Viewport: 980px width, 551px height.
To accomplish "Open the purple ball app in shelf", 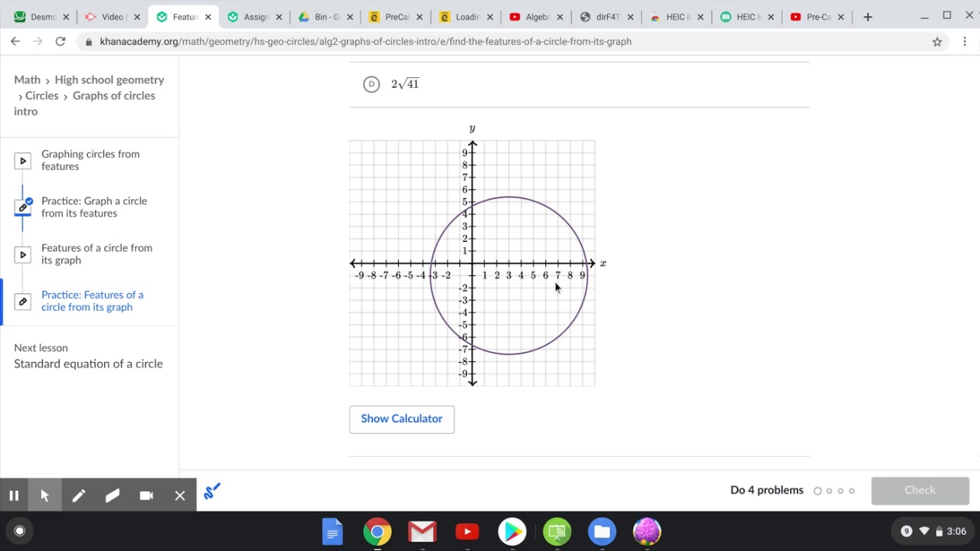I will pyautogui.click(x=647, y=531).
